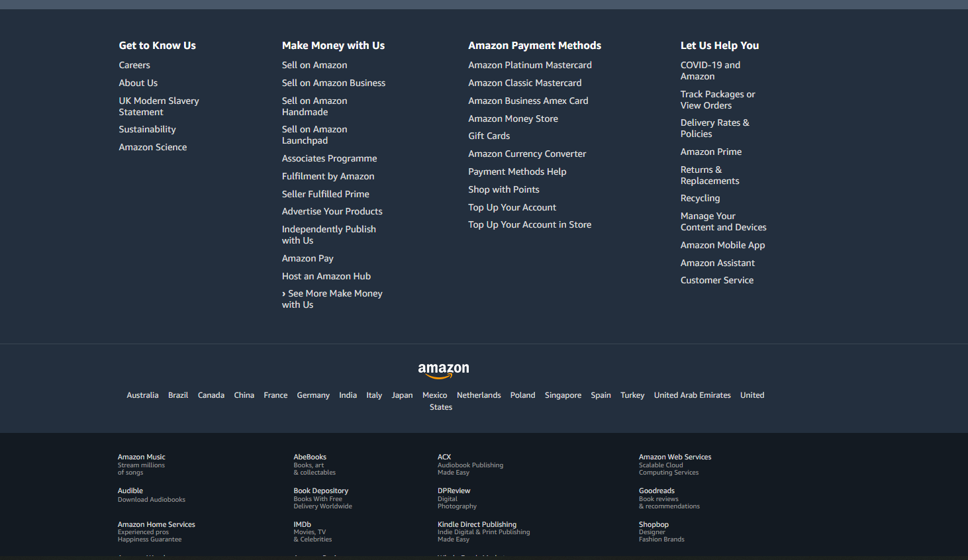Image resolution: width=968 pixels, height=560 pixels.
Task: Click the Recycling link
Action: pyautogui.click(x=701, y=198)
